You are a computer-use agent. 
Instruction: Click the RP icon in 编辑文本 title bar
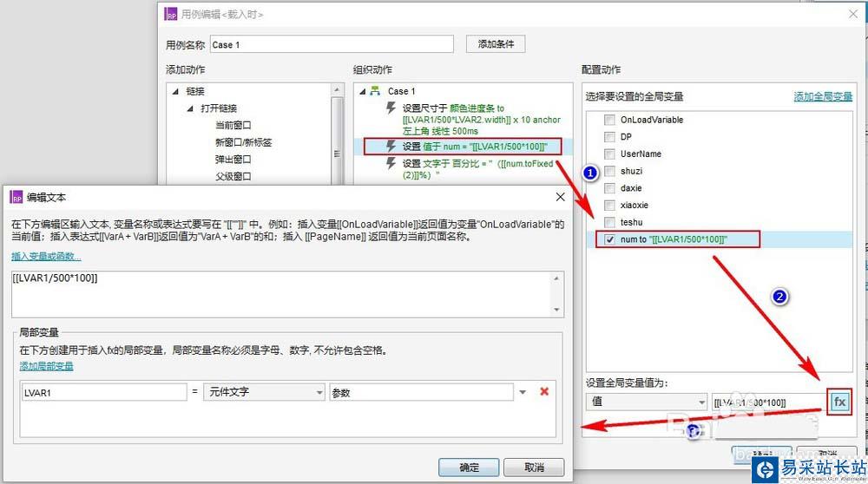pos(16,197)
